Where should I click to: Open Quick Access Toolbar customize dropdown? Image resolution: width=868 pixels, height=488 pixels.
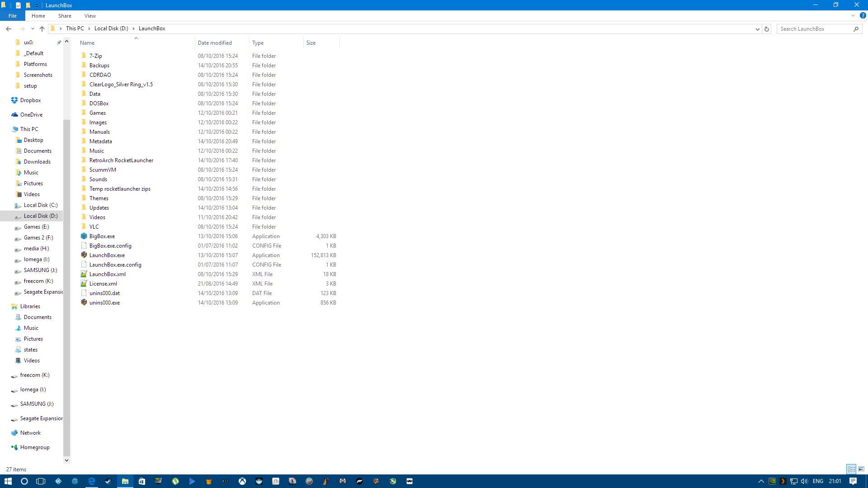tap(37, 5)
